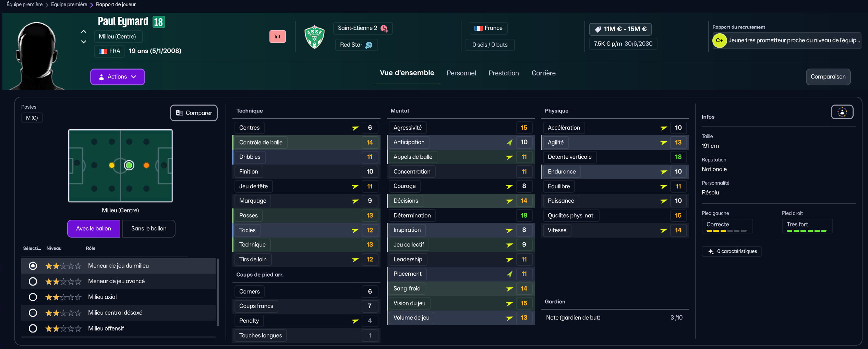Click the loan icon beside Saint-Etienne 2
The width and height of the screenshot is (868, 349).
click(384, 28)
